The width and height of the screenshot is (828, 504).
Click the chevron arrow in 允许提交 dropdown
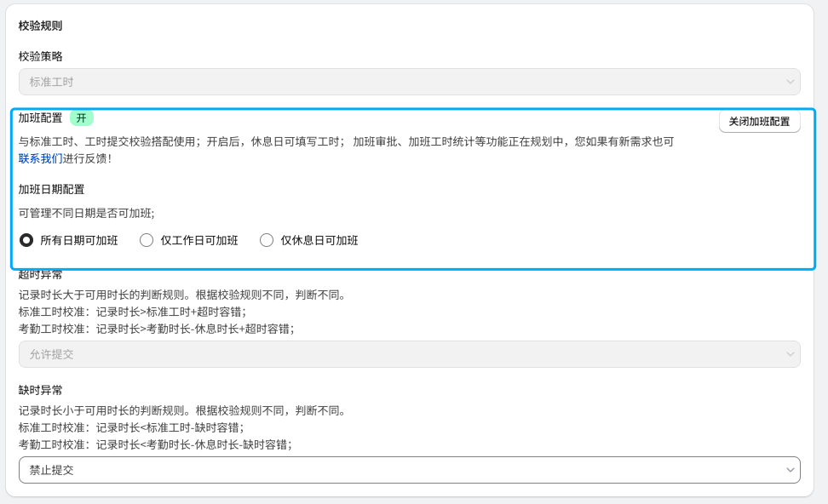pos(789,354)
